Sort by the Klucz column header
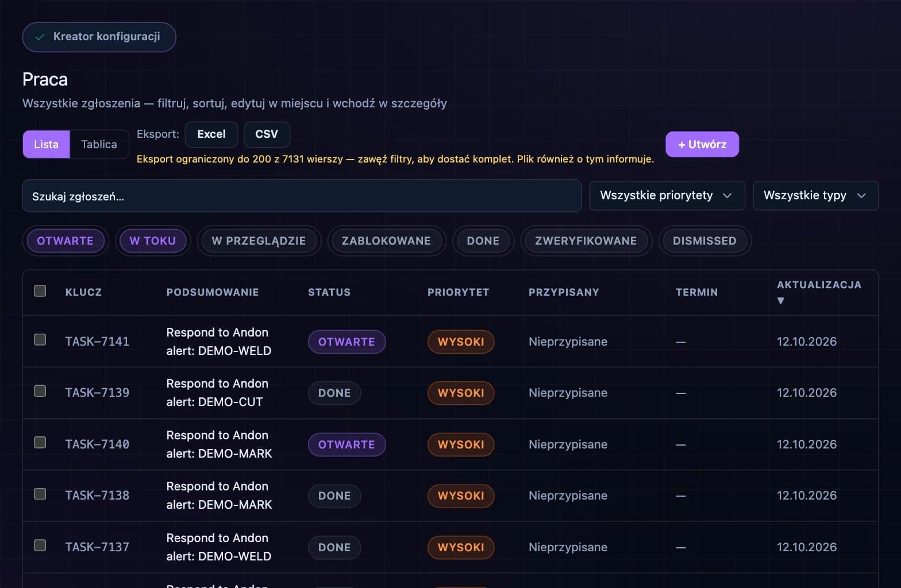901x588 pixels. tap(83, 292)
